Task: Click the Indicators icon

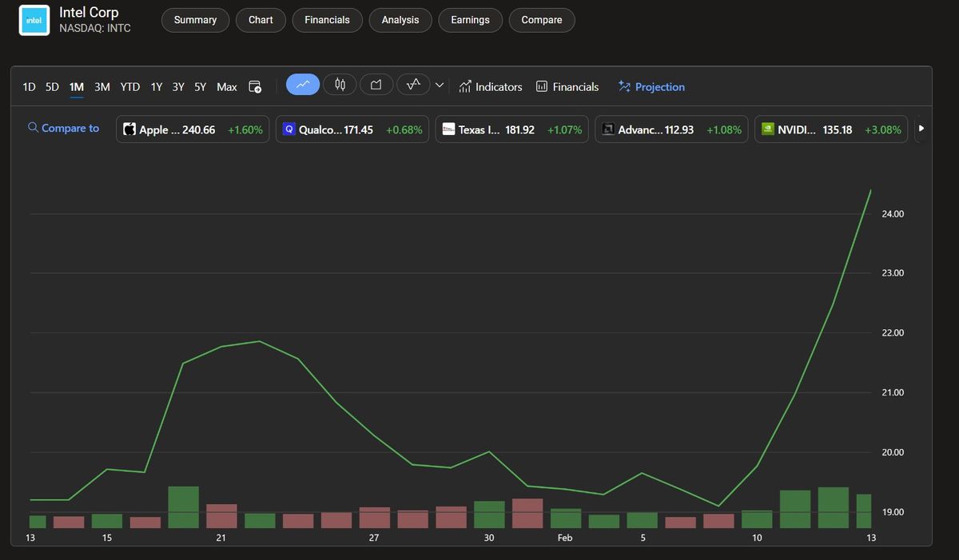Action: pyautogui.click(x=465, y=86)
